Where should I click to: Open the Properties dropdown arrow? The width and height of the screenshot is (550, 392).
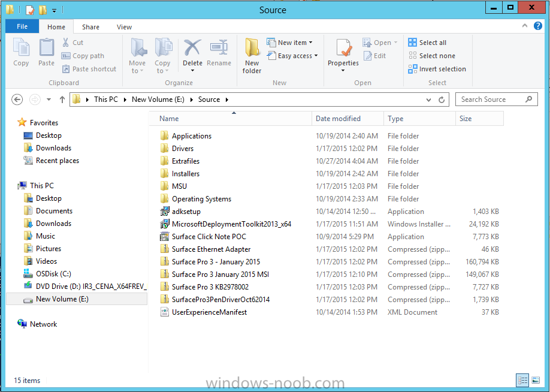pos(343,71)
